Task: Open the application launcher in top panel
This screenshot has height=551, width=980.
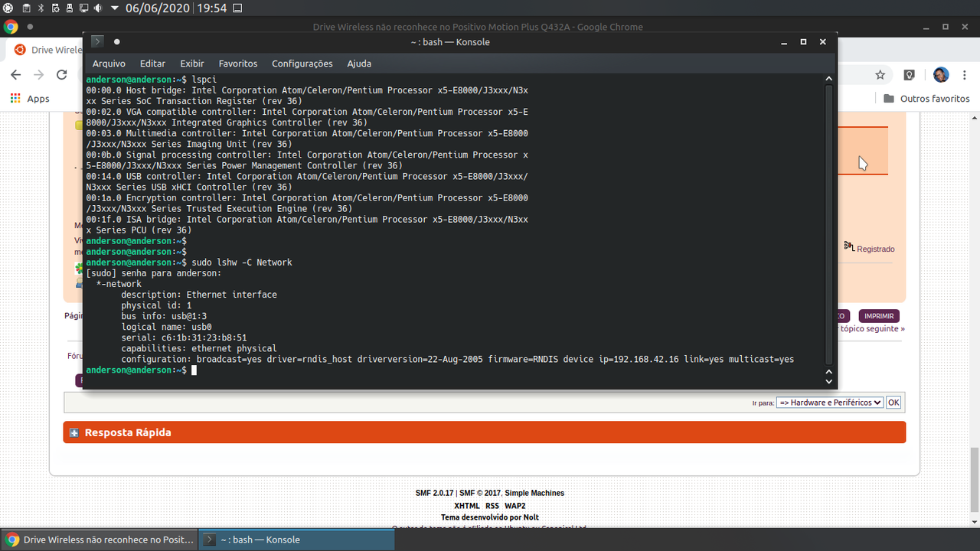Action: pos(8,8)
